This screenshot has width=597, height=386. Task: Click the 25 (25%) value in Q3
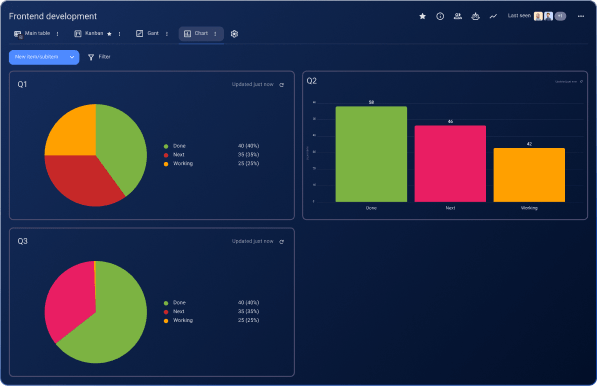249,320
